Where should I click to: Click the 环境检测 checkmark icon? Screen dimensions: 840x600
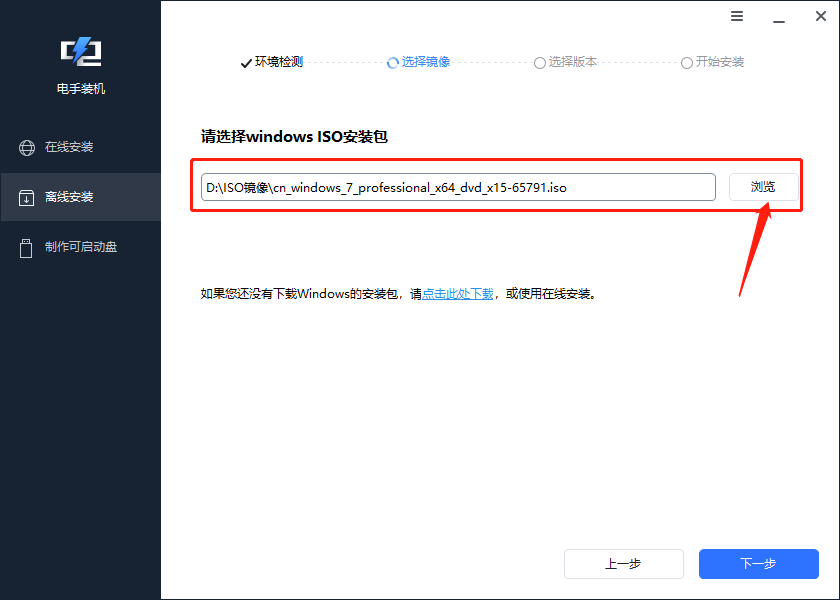pos(246,62)
